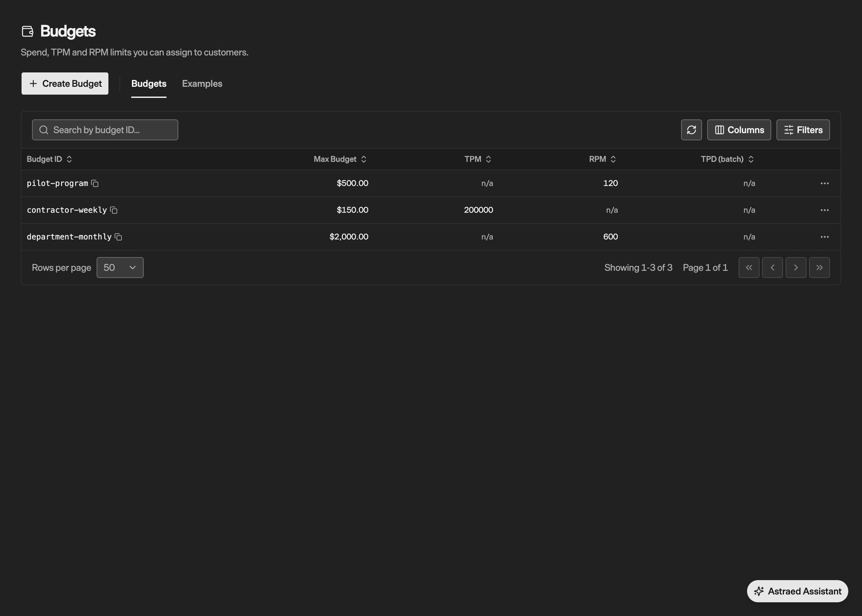The height and width of the screenshot is (616, 862).
Task: Focus the Search by budget ID field
Action: tap(105, 130)
